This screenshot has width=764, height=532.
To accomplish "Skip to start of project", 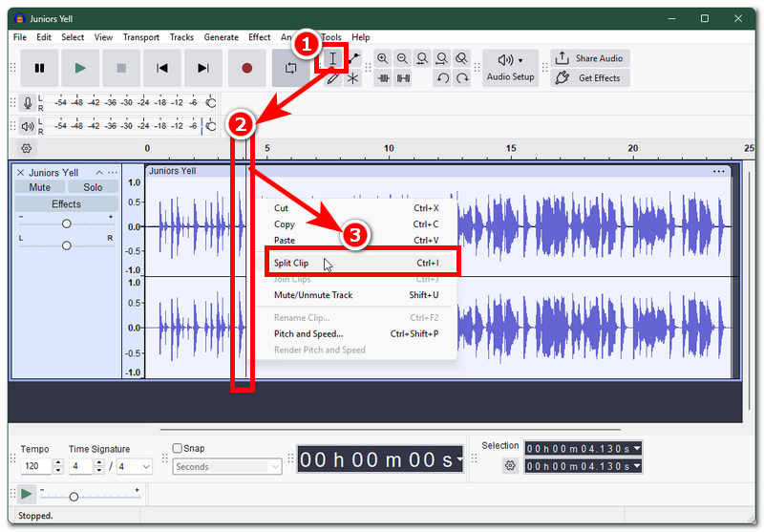I will click(162, 68).
